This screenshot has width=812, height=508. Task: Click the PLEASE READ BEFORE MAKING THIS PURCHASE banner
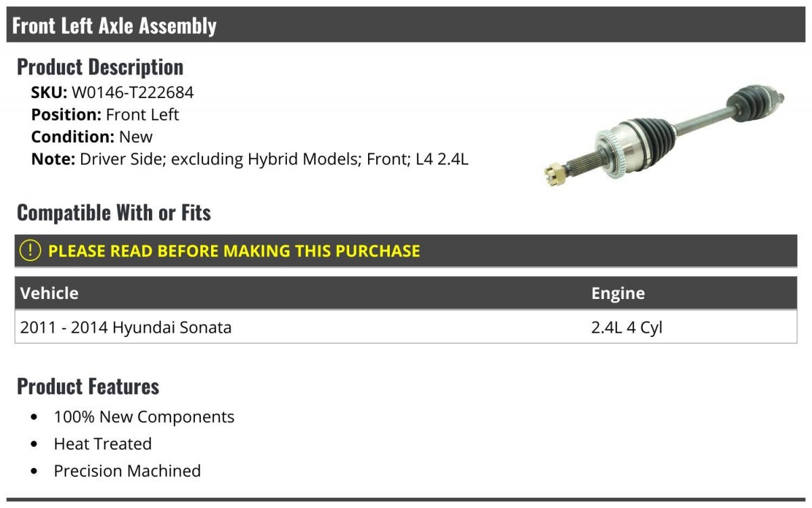click(234, 251)
